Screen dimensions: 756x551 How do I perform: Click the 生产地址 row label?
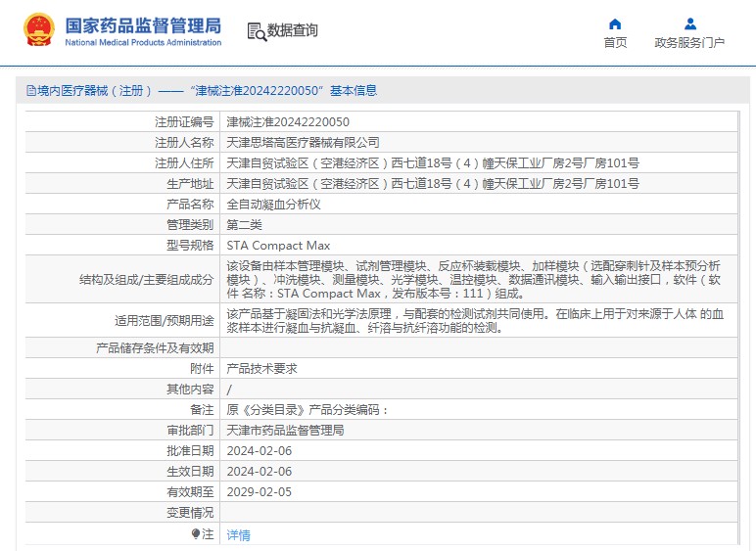190,184
